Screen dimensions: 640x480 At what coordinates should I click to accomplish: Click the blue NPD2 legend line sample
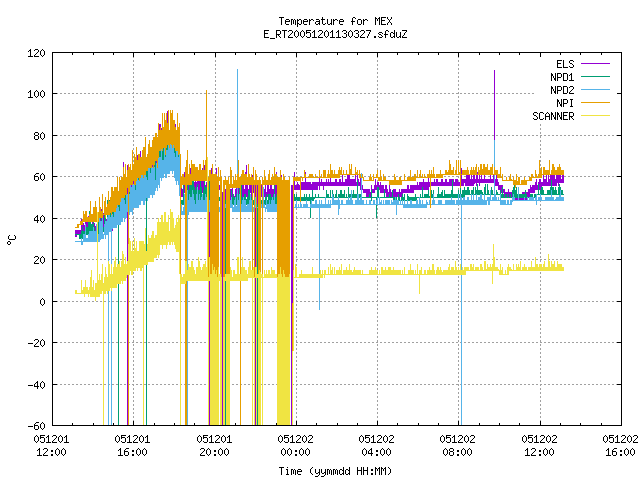click(x=595, y=90)
